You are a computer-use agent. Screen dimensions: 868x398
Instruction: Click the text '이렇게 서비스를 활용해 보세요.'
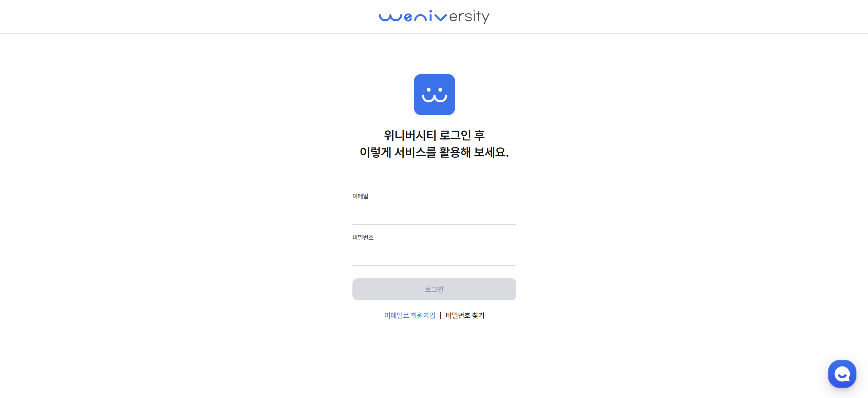pos(434,152)
